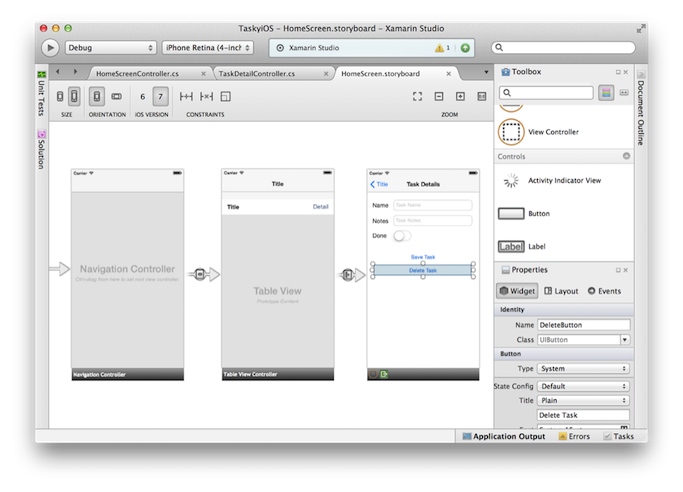Open the iPhone Retina device dropdown

click(213, 47)
